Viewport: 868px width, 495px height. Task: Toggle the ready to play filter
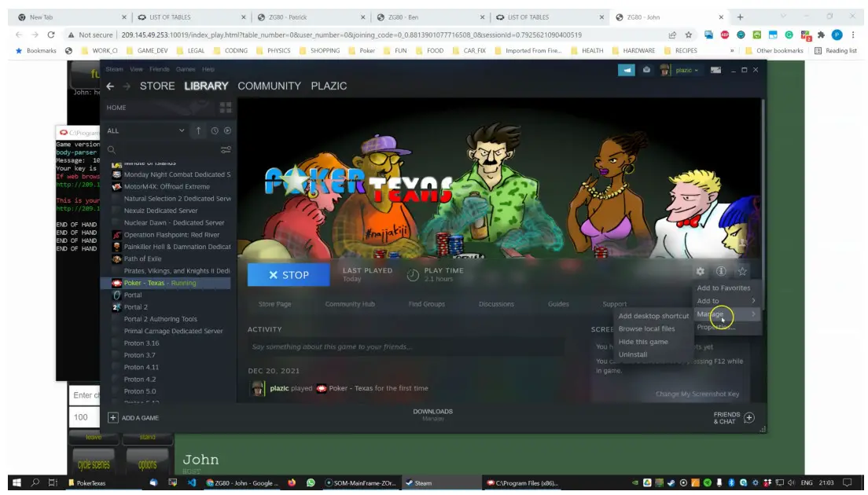(x=227, y=130)
